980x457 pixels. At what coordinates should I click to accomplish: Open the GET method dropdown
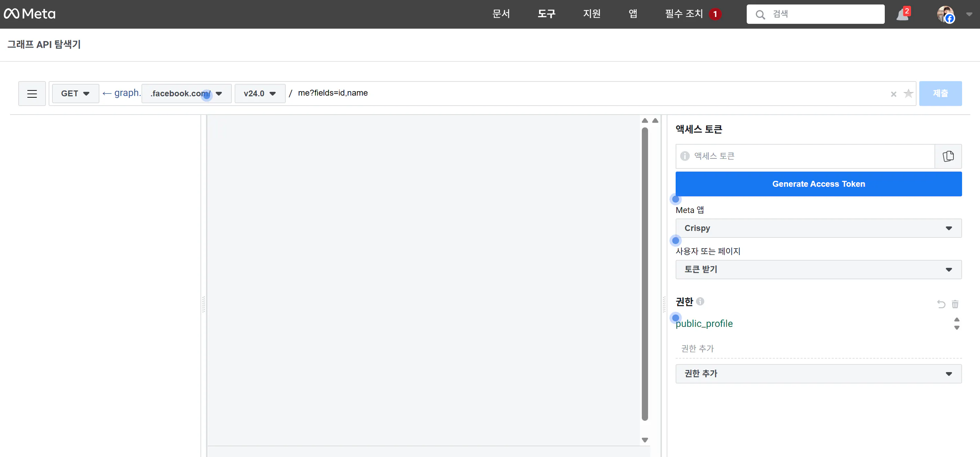[x=75, y=94]
